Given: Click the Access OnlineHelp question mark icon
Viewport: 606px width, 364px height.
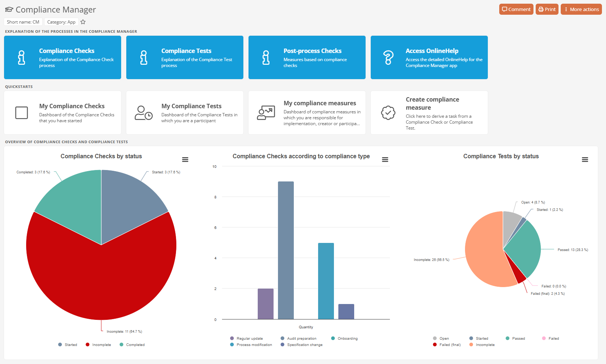Looking at the screenshot, I should (388, 57).
